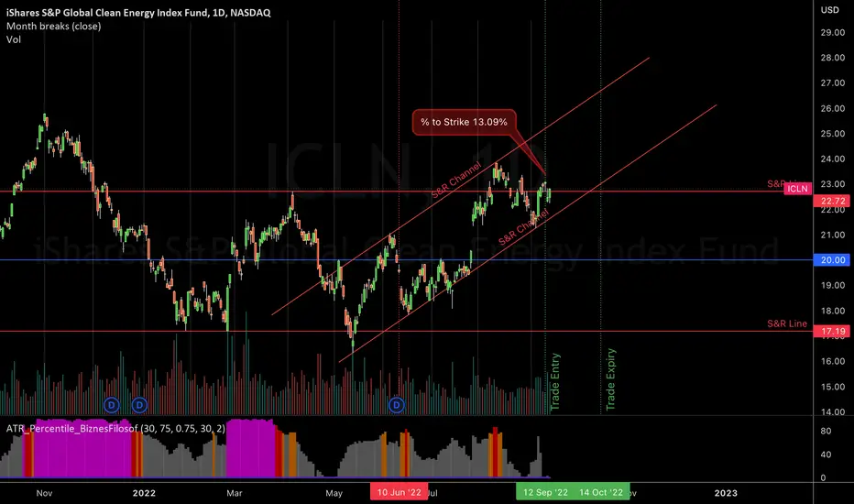Click the ATR_Percentile_BiznesFilosof indicator label

pos(115,428)
